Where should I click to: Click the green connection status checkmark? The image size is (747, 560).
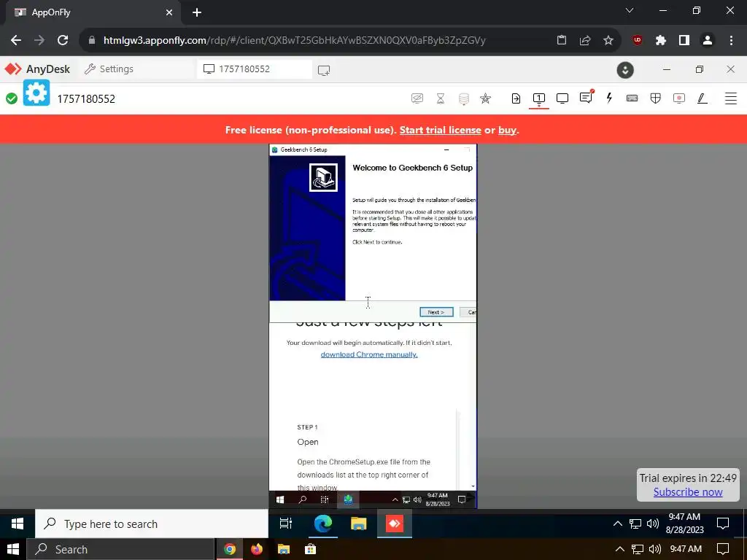coord(12,98)
